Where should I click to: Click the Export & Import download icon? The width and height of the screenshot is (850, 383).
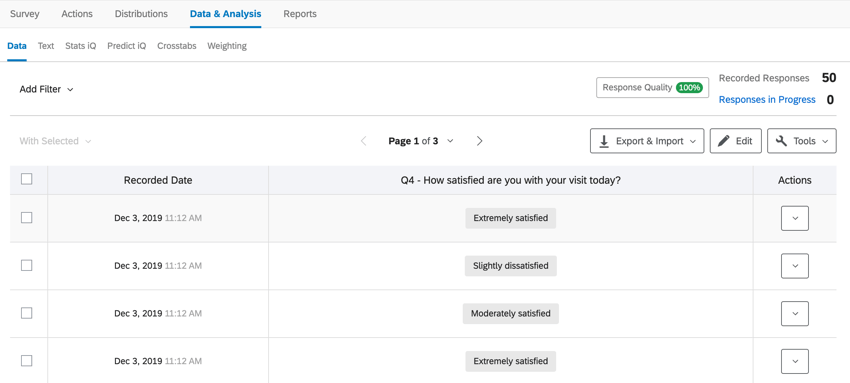coord(604,141)
